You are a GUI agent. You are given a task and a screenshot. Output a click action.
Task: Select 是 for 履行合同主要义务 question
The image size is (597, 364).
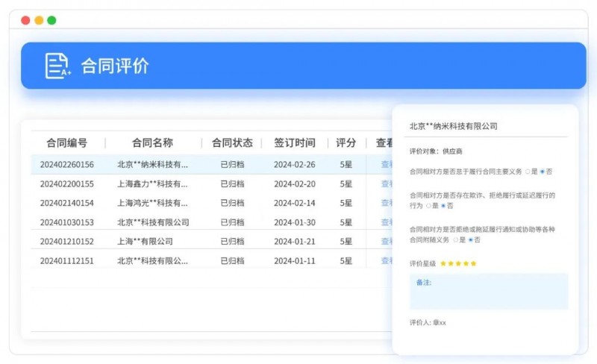pos(527,172)
